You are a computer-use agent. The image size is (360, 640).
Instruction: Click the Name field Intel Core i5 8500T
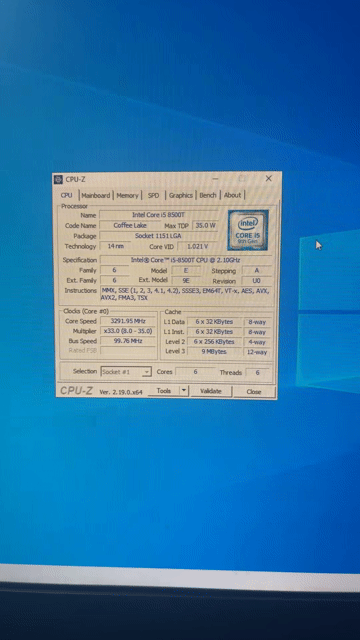159,215
